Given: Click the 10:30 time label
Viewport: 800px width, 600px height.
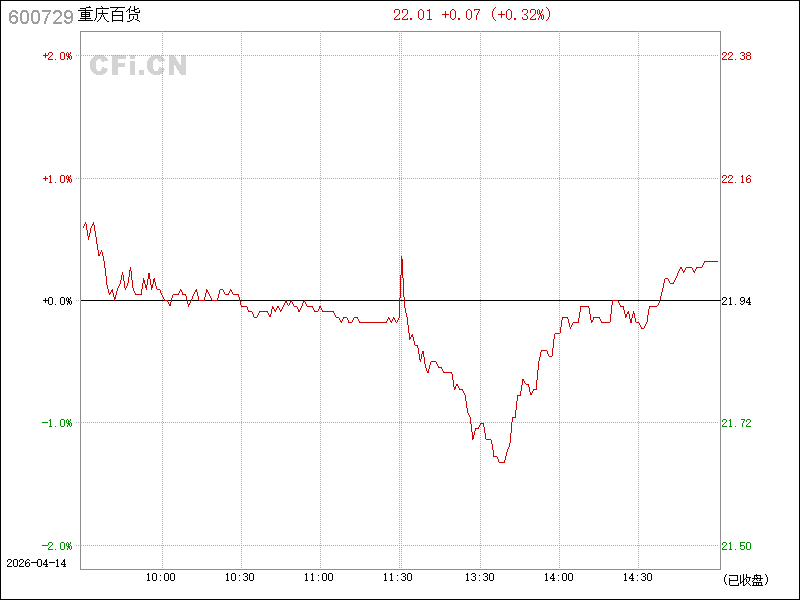Looking at the screenshot, I should point(240,578).
